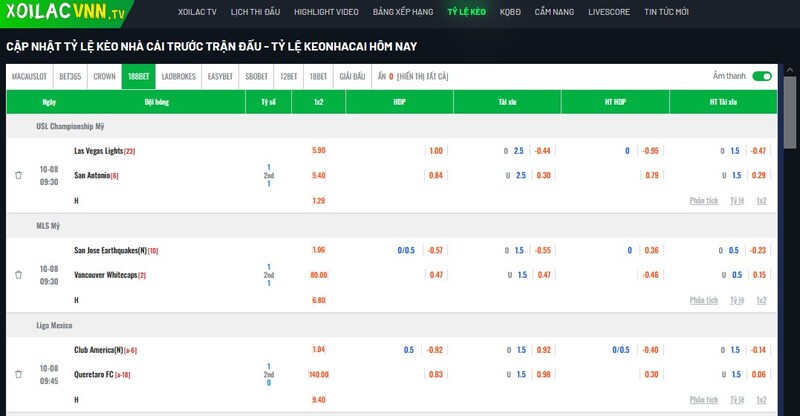Open the Giải đấu league filter
800x416 pixels.
[x=352, y=77]
